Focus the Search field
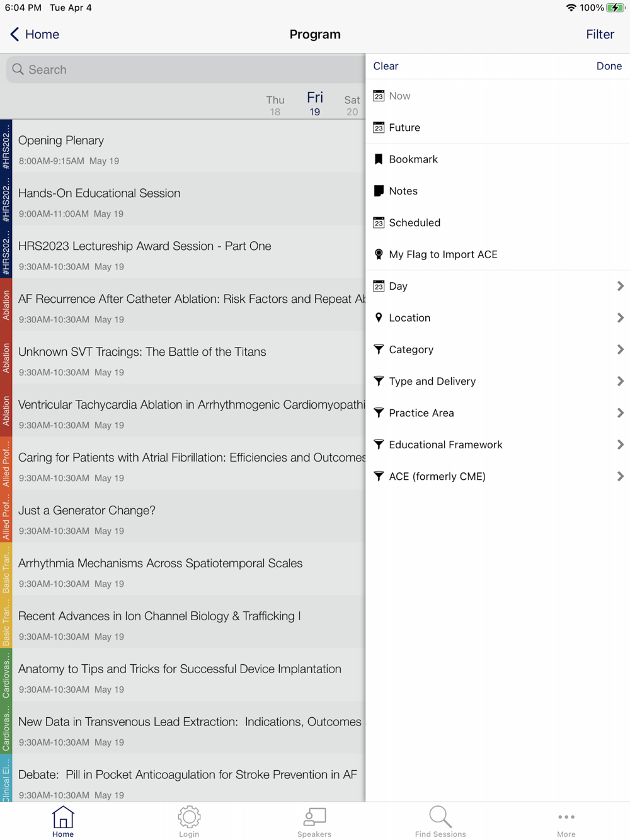This screenshot has height=840, width=630. [186, 69]
